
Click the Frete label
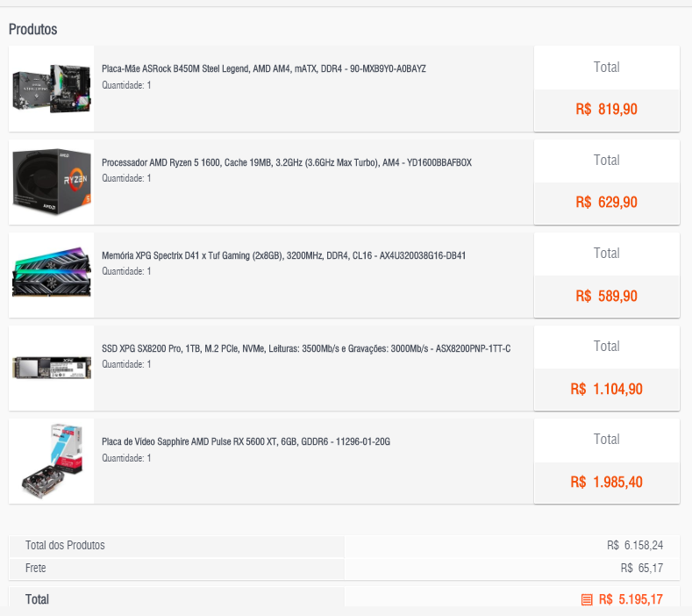pyautogui.click(x=35, y=568)
